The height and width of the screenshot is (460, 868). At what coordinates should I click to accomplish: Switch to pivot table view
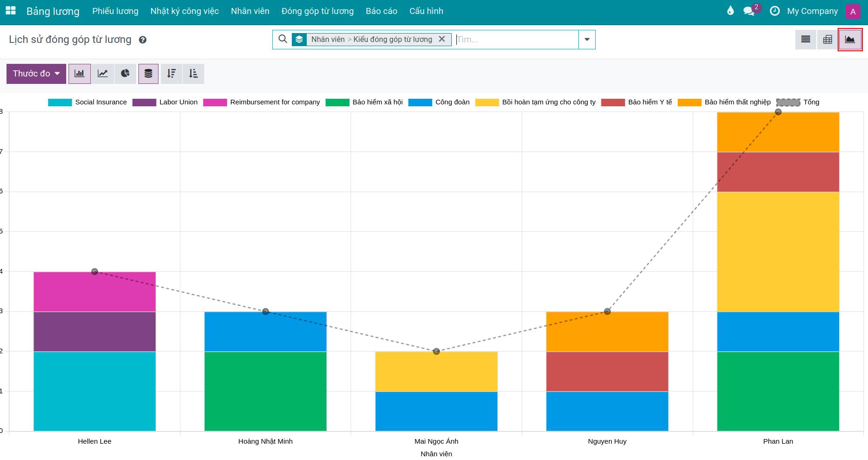point(827,40)
